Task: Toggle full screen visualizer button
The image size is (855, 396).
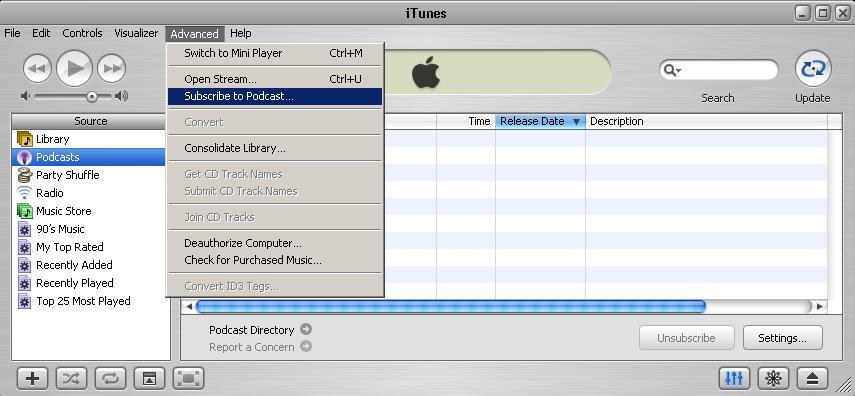Action: click(189, 378)
